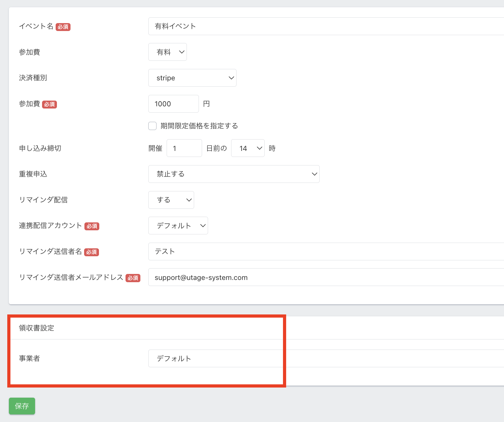Click the chevron arrow on 禁止する dropdown
504x422 pixels.
(314, 174)
